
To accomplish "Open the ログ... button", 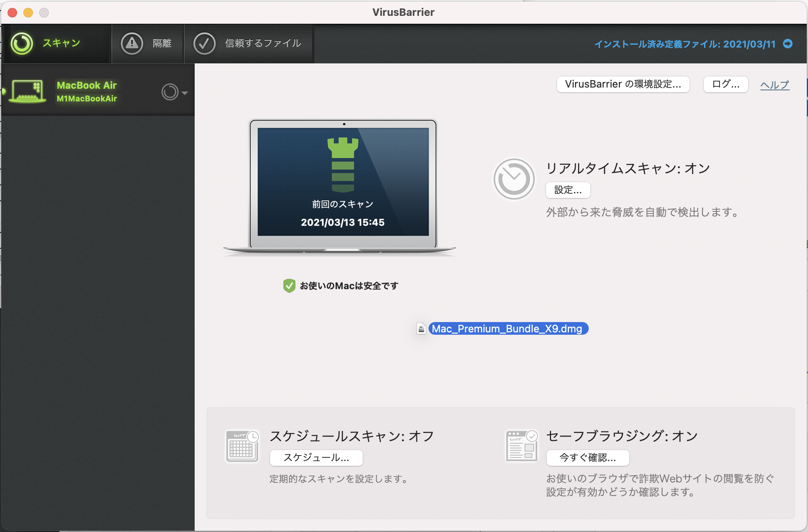I will pyautogui.click(x=726, y=84).
